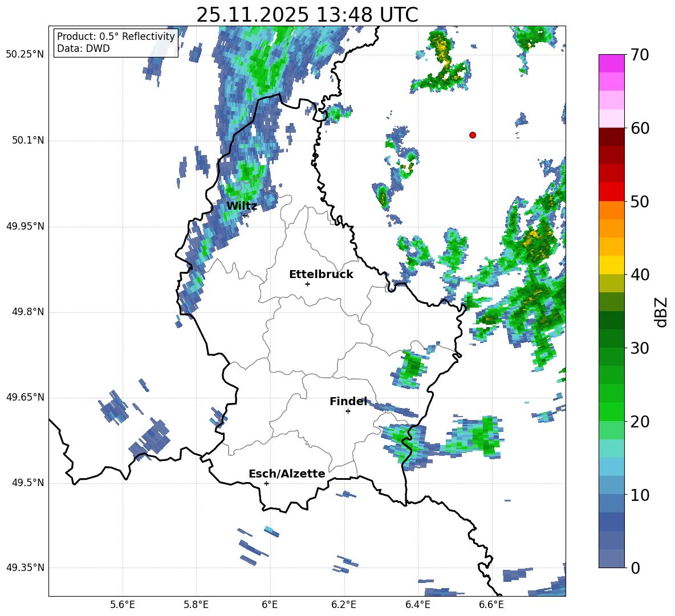This screenshot has height=616, width=675.
Task: Click the title 25.11.2025 13:48 UTC
Action: tap(307, 15)
